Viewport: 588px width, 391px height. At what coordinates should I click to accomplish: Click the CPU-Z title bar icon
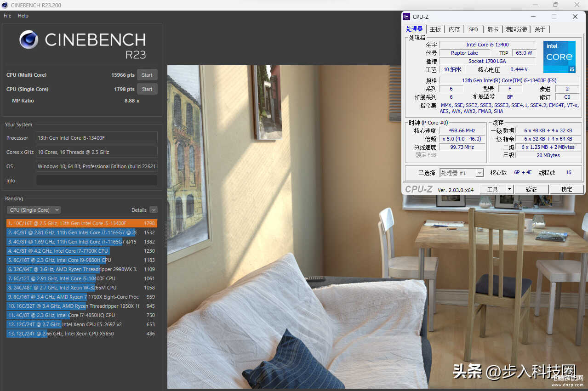406,17
